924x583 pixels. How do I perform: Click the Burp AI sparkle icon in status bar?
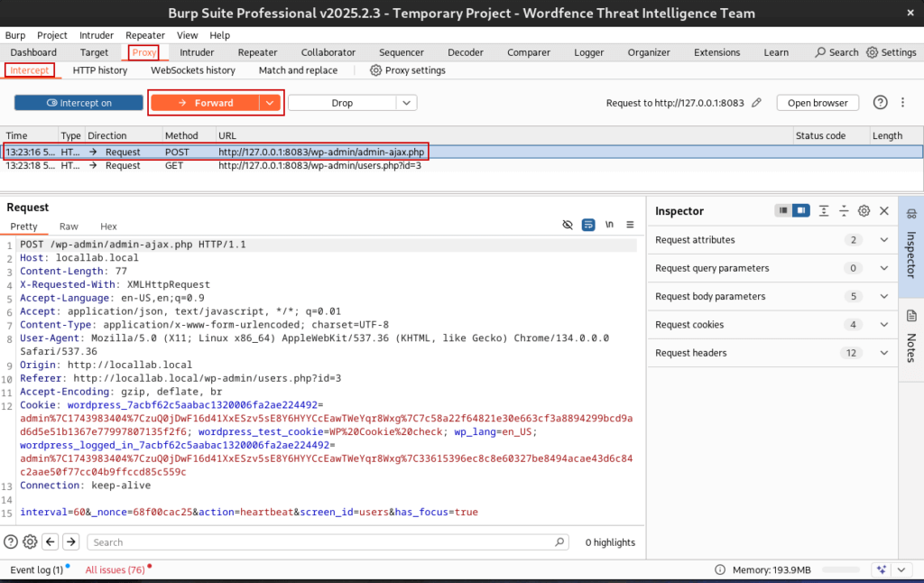pos(880,569)
